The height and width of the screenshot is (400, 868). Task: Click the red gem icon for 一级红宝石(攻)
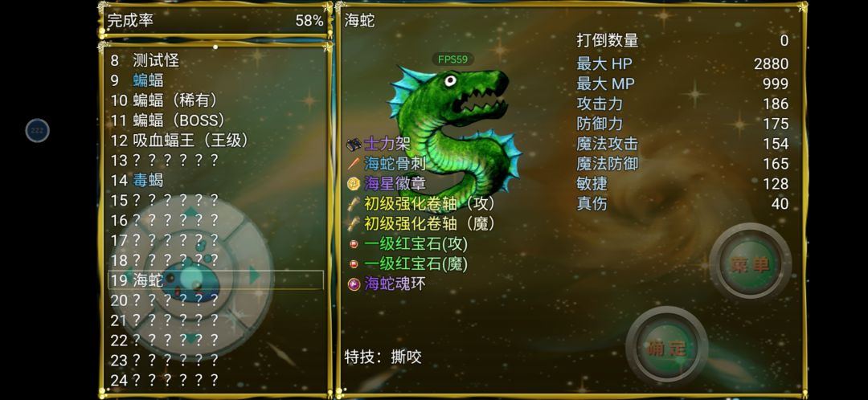tap(354, 244)
